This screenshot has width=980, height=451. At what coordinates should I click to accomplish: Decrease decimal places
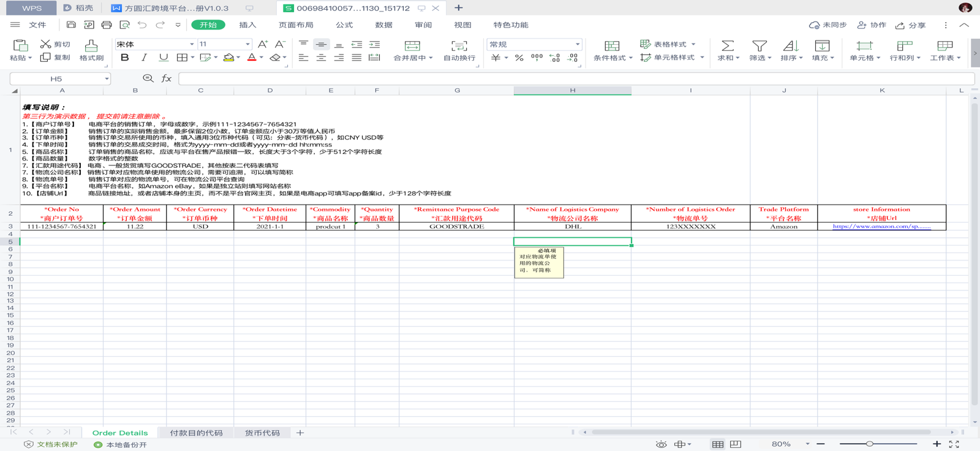click(x=573, y=58)
